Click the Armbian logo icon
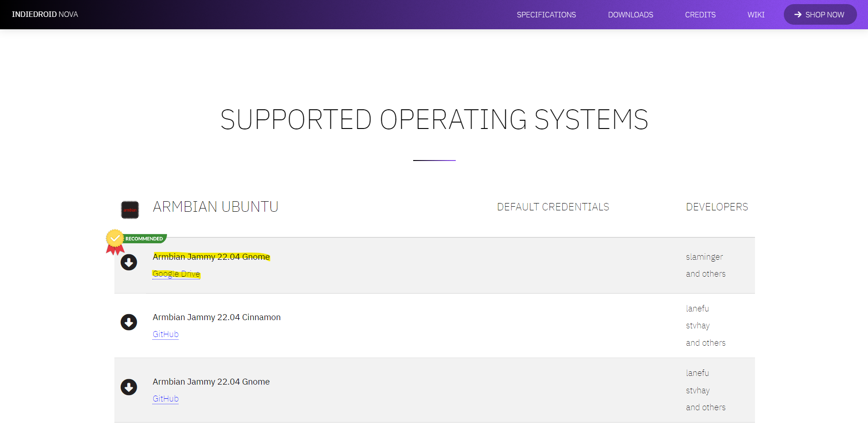This screenshot has height=423, width=868. 130,210
